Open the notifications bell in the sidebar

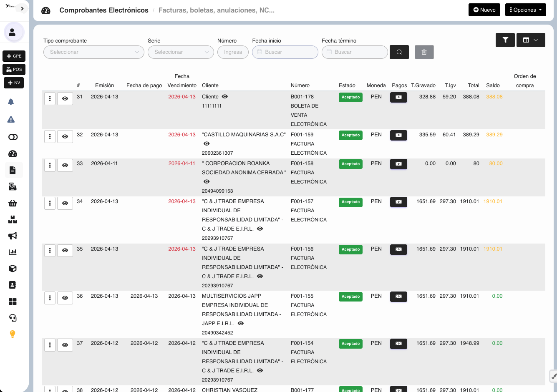[x=11, y=102]
